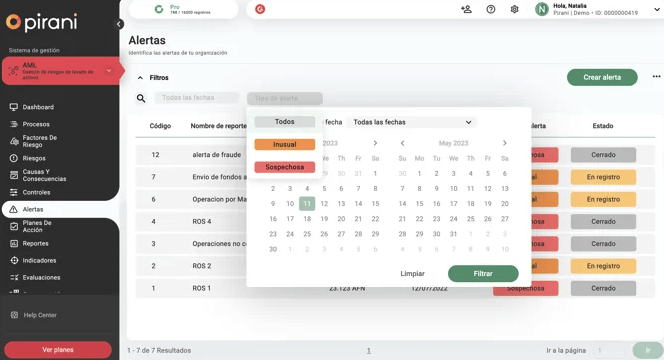Open the Todas las fechas dropdown
Image resolution: width=664 pixels, height=360 pixels.
412,122
